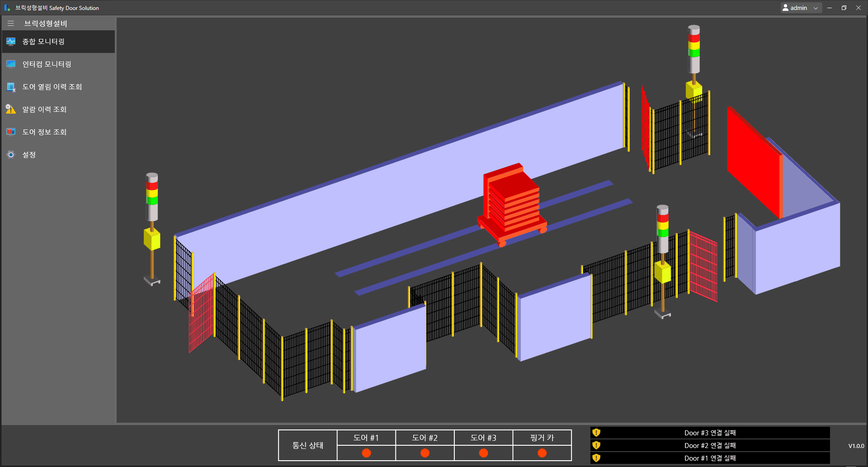Open the admin user dropdown

[798, 8]
